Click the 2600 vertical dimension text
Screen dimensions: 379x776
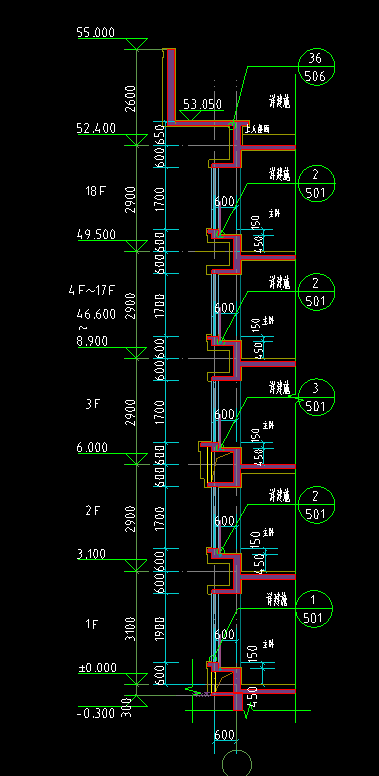click(130, 98)
